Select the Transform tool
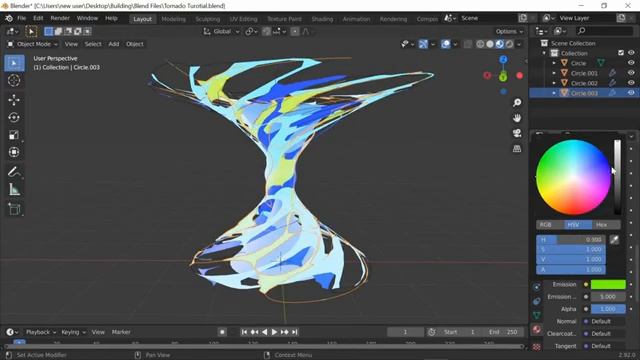 tap(14, 152)
